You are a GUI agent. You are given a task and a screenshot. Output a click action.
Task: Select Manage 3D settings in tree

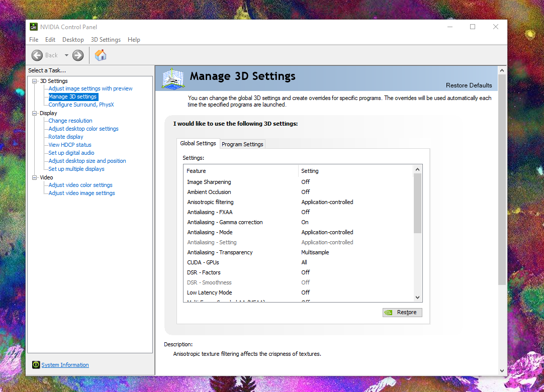click(72, 97)
